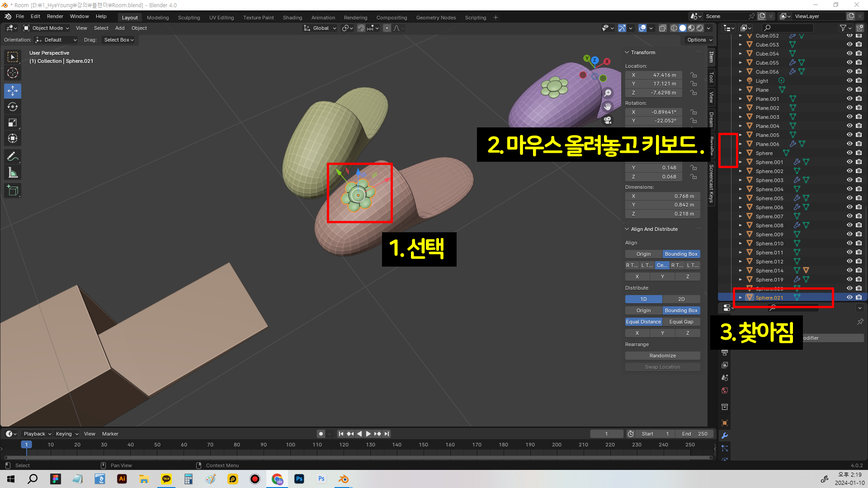Click Play animation button
868x488 pixels.
368,434
